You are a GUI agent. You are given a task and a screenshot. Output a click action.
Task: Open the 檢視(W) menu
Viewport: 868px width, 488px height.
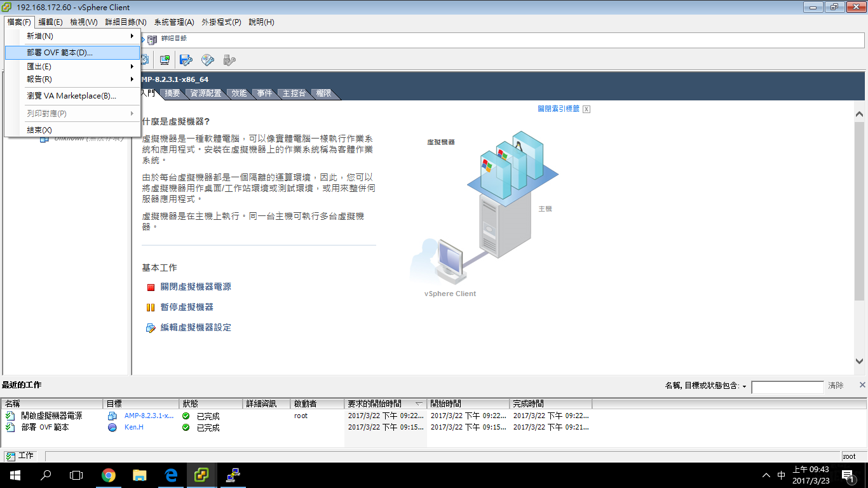(x=84, y=22)
